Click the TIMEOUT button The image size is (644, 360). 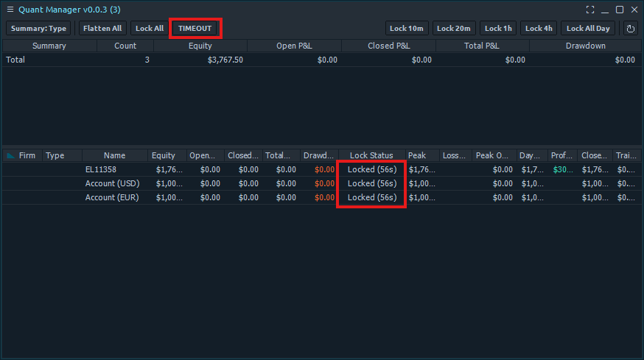coord(195,29)
